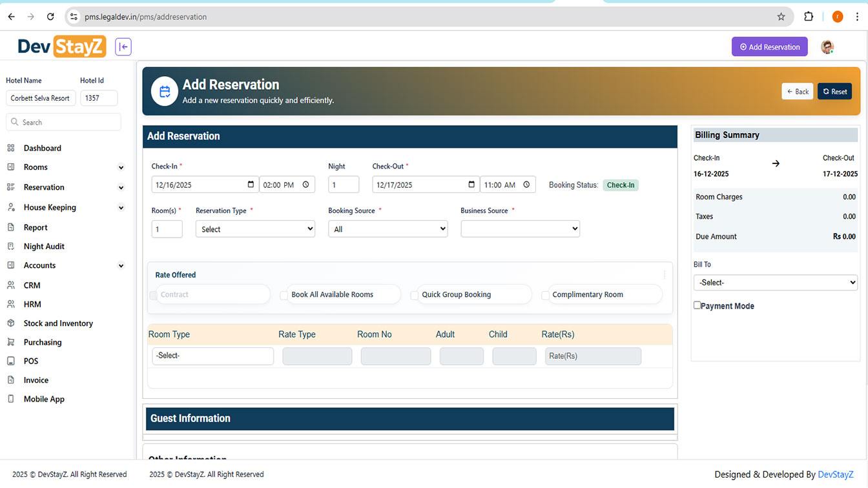Click the DevStayZ footer link
This screenshot has height=488, width=868.
[836, 474]
